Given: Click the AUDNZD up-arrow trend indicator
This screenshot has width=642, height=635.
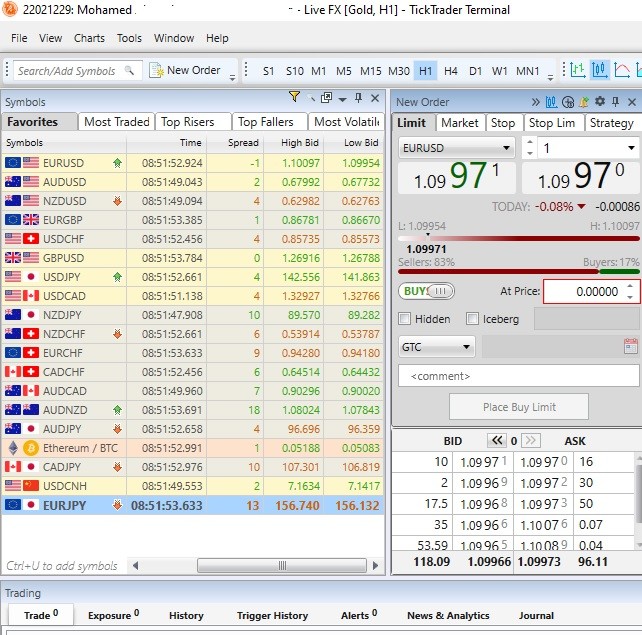Looking at the screenshot, I should (x=118, y=410).
